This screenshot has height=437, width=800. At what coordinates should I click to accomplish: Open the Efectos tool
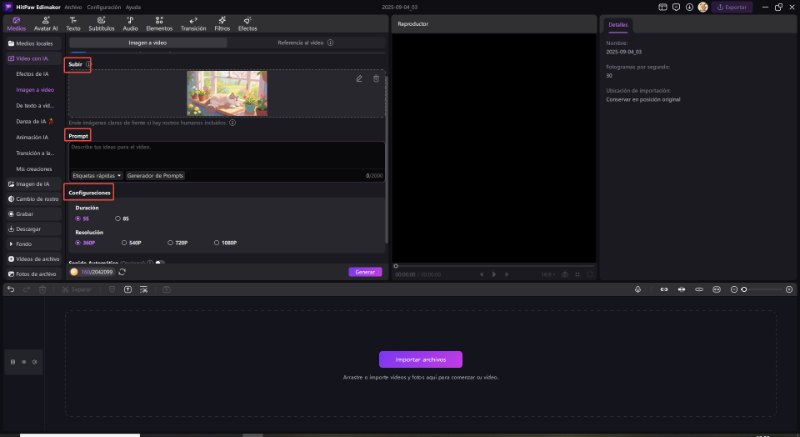(247, 23)
